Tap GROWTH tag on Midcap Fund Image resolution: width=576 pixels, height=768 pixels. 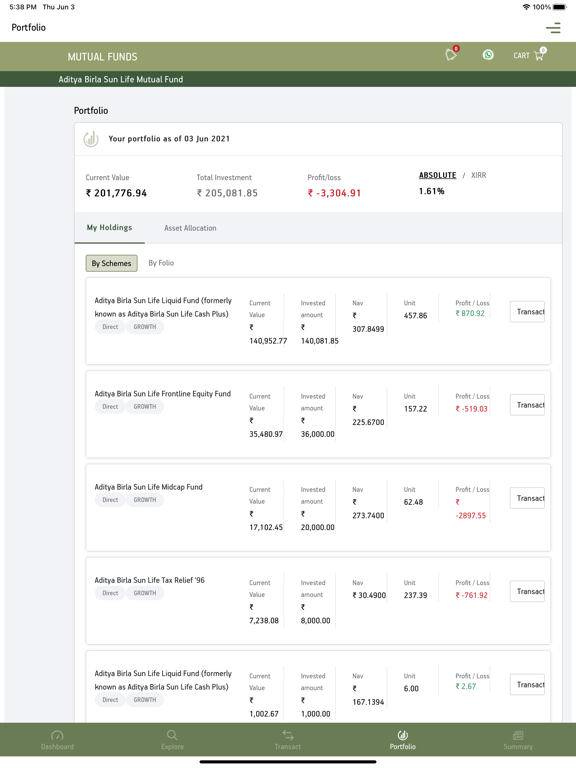(145, 500)
